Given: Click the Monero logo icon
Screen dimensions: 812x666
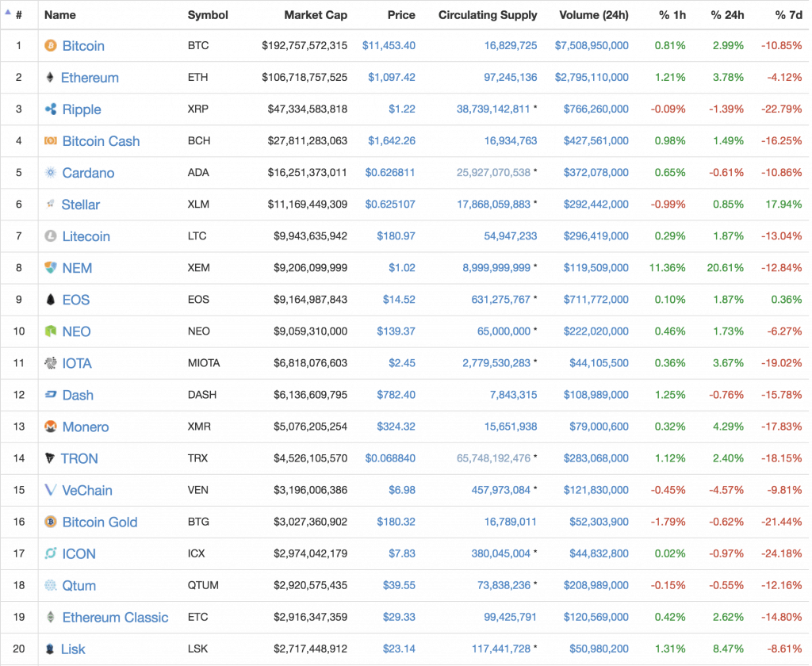Looking at the screenshot, I should 51,427.
